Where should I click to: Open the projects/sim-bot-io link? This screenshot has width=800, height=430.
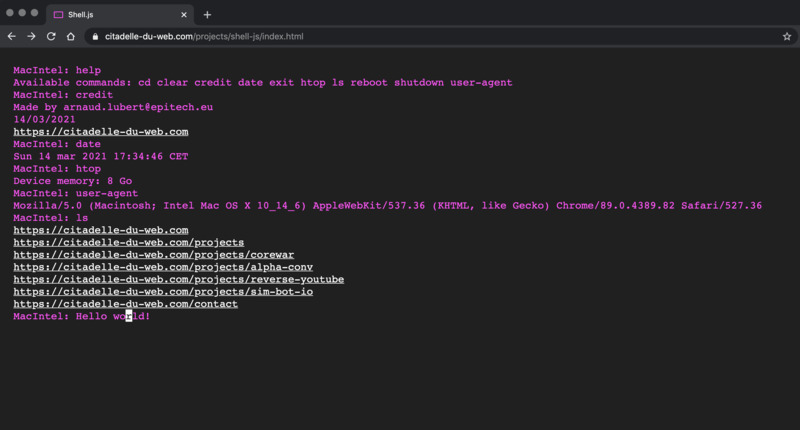[x=163, y=291]
